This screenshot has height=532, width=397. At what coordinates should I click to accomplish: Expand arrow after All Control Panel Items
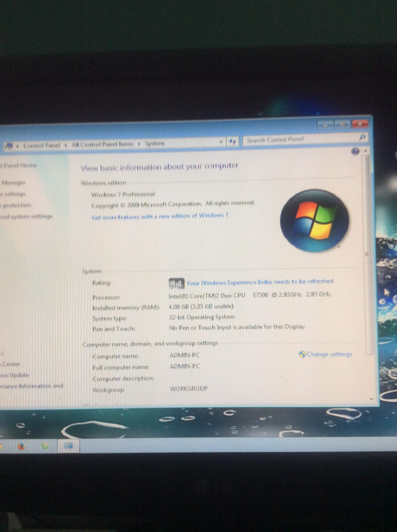click(139, 144)
